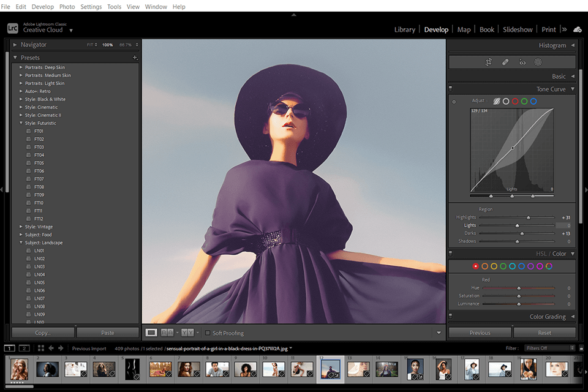Select the red channel in Tone Curve

pos(515,101)
